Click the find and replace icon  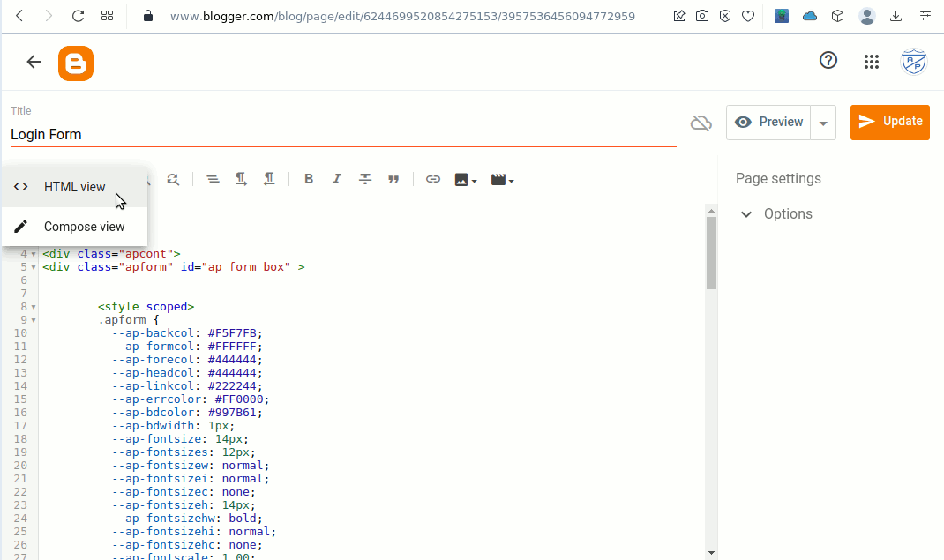(173, 179)
